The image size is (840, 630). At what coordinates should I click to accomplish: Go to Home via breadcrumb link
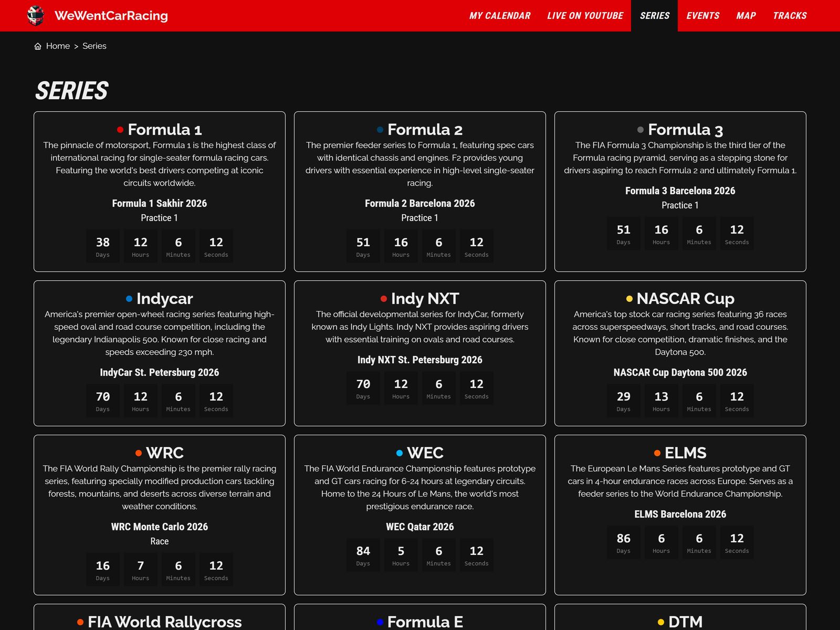click(58, 46)
